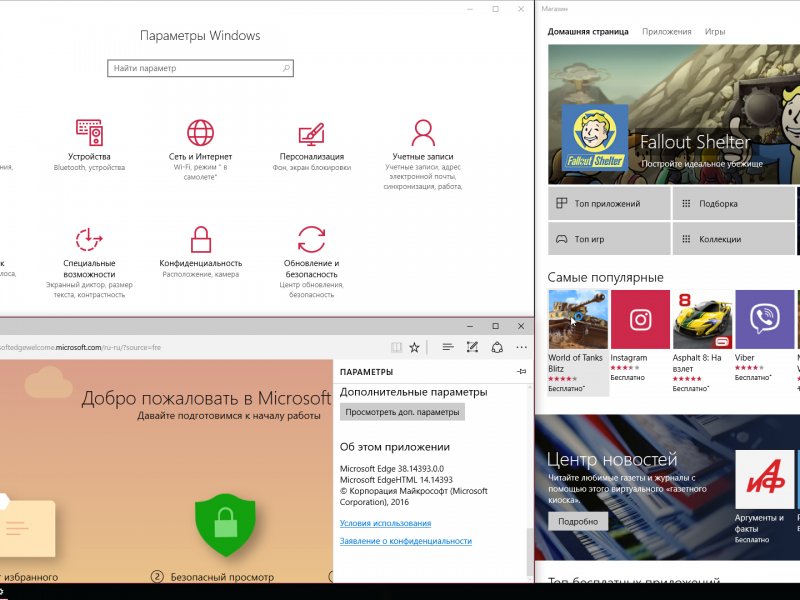
Task: Open the Viber app tile
Action: click(764, 336)
